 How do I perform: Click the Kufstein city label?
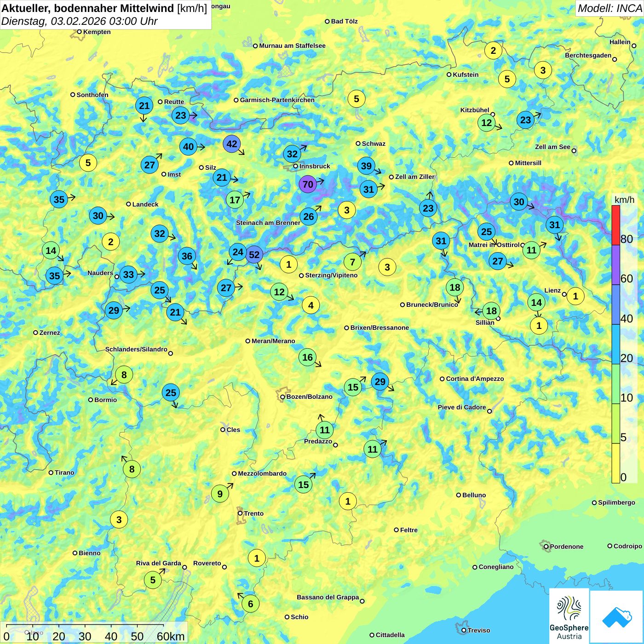point(466,75)
